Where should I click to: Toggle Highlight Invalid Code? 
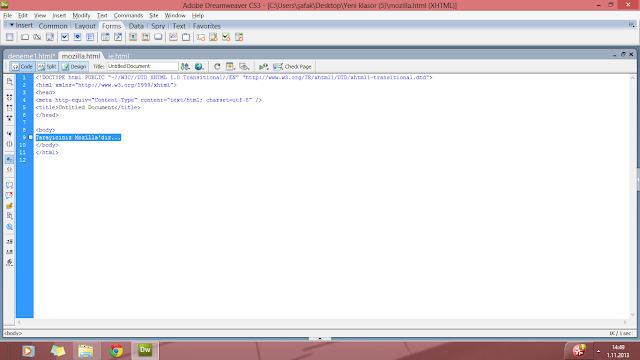tap(9, 169)
